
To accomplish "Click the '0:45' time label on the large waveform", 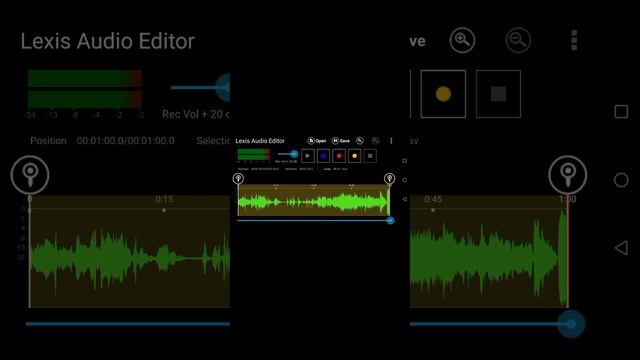I will (x=433, y=199).
